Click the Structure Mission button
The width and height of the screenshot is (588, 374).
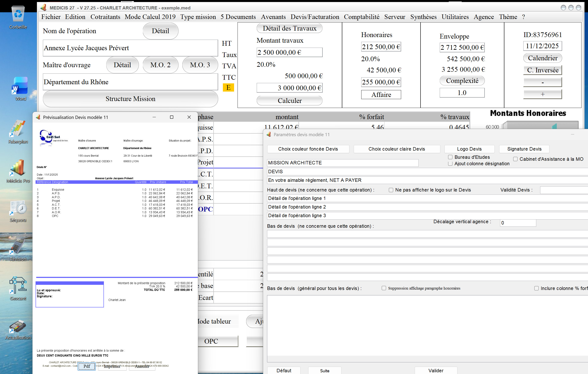(130, 99)
